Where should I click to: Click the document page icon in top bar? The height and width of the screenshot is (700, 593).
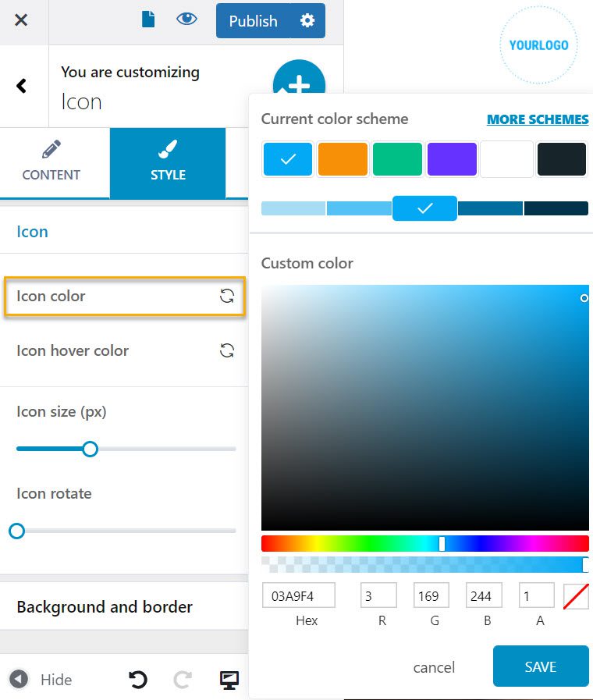coord(147,20)
